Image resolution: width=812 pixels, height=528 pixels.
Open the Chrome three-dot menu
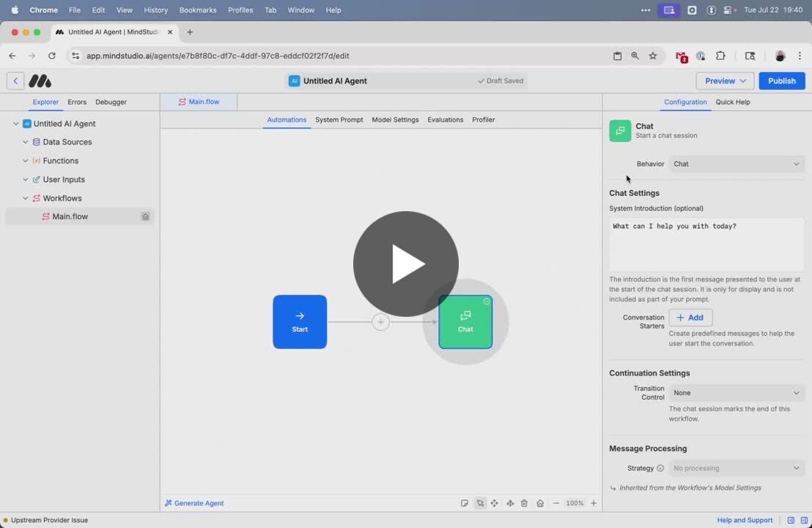[x=800, y=56]
